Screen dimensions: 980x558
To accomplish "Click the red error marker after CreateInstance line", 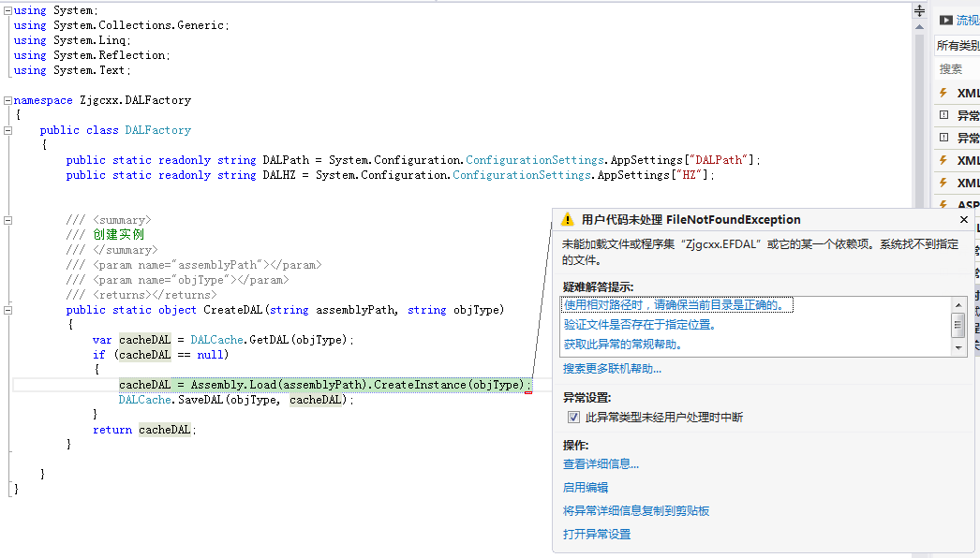I will 528,392.
